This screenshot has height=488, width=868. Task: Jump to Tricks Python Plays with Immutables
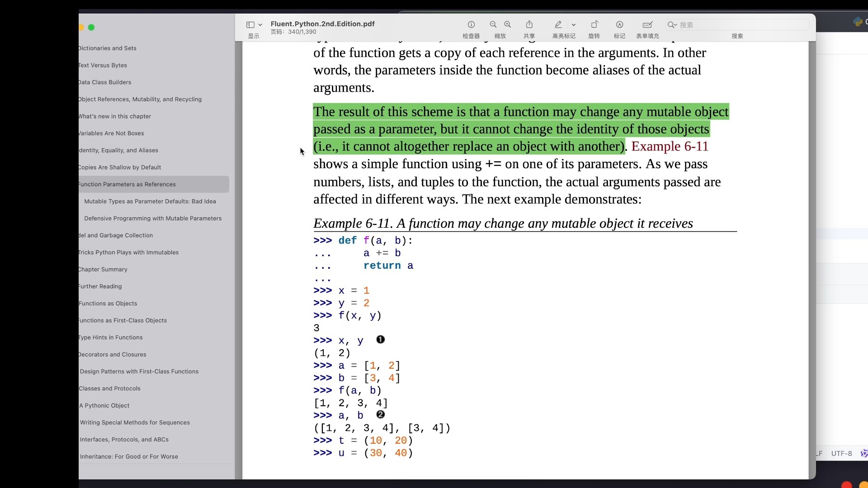(x=128, y=253)
